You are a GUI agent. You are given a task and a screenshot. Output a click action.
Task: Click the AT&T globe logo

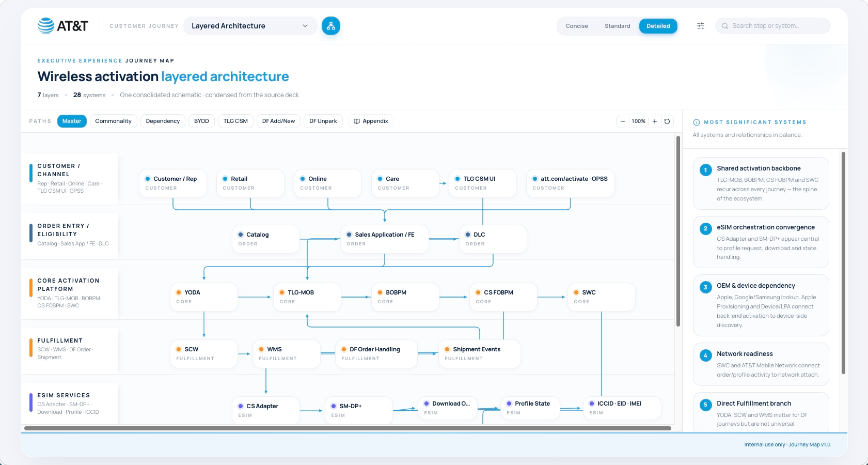[46, 26]
